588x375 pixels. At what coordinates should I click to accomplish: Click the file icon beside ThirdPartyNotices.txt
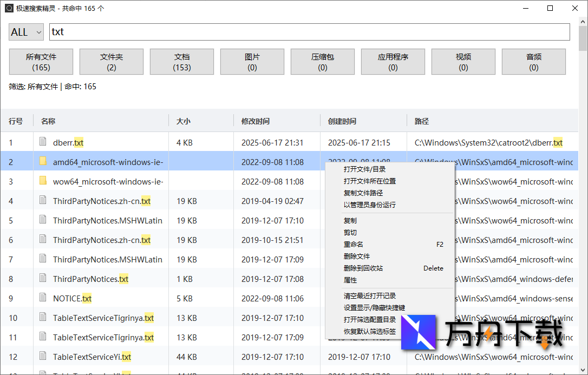pos(43,279)
